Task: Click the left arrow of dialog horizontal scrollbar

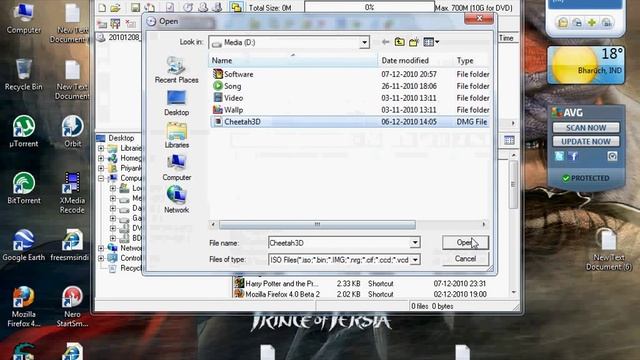Action: pyautogui.click(x=213, y=224)
